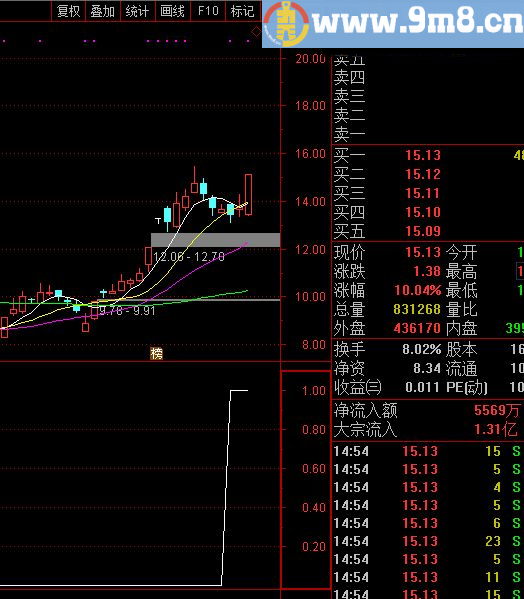Open the F10 company info
524x599 pixels.
(x=208, y=11)
